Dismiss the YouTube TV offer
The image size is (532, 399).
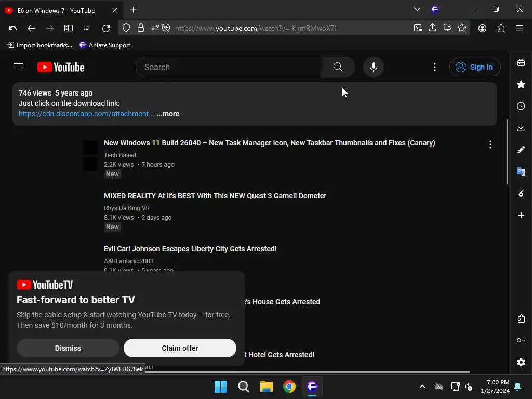tap(68, 348)
